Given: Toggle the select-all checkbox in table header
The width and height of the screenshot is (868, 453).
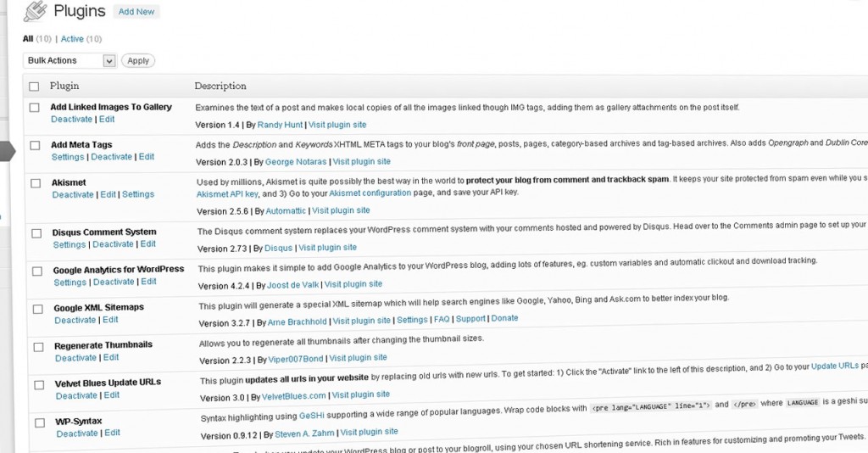Looking at the screenshot, I should click(x=34, y=87).
